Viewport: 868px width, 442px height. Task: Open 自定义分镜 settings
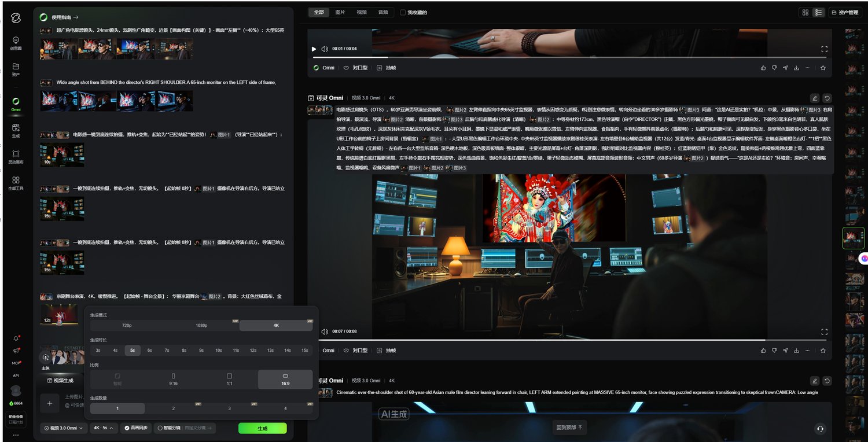(198, 428)
